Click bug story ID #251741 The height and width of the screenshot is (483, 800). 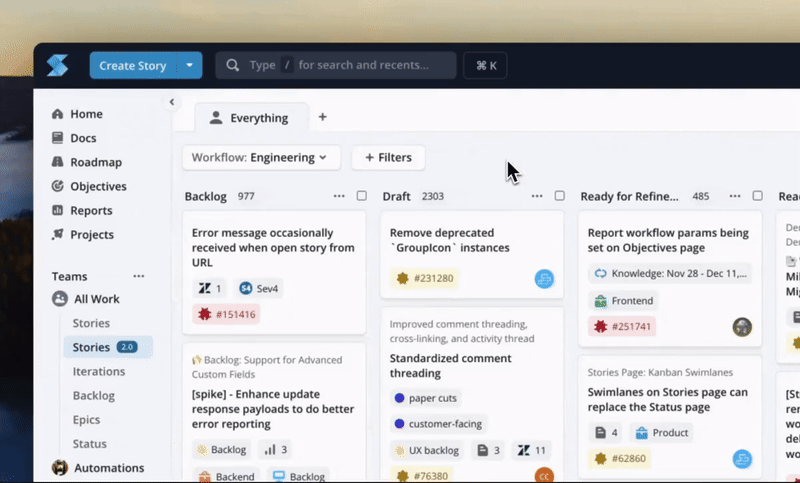click(x=622, y=326)
